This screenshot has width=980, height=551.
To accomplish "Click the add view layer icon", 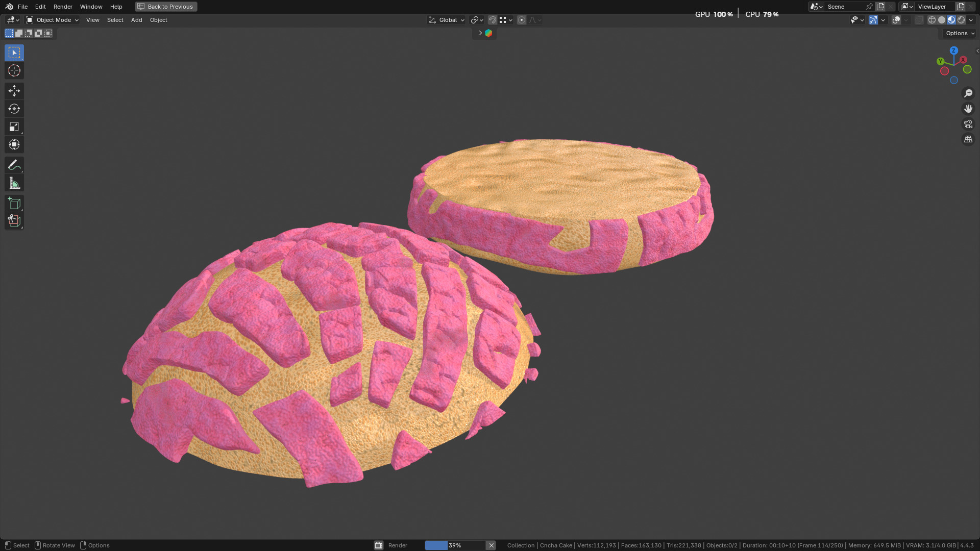I will tap(961, 7).
